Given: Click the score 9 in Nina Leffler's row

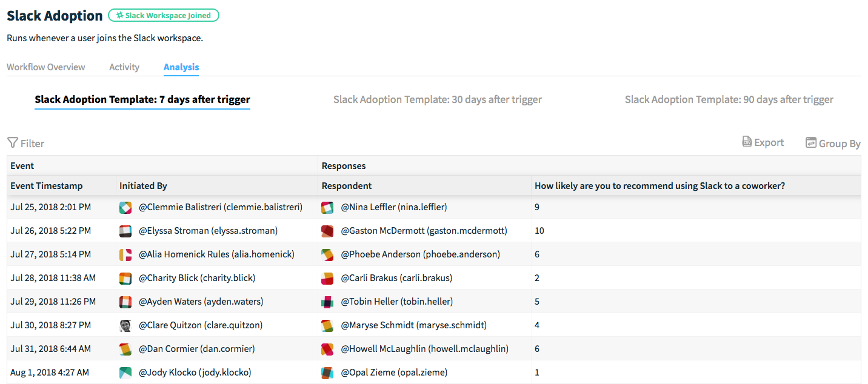Looking at the screenshot, I should pyautogui.click(x=537, y=207).
